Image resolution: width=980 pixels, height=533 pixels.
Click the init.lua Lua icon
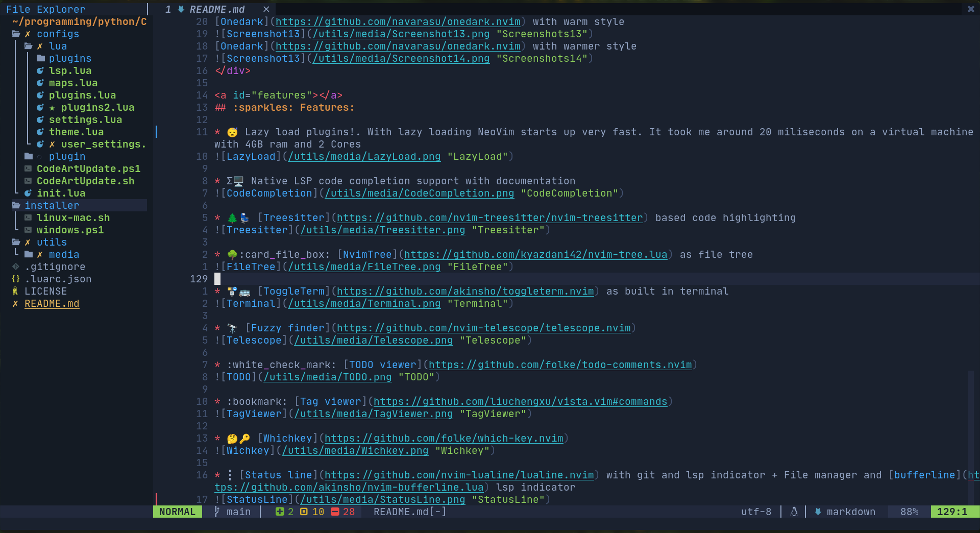pyautogui.click(x=28, y=193)
